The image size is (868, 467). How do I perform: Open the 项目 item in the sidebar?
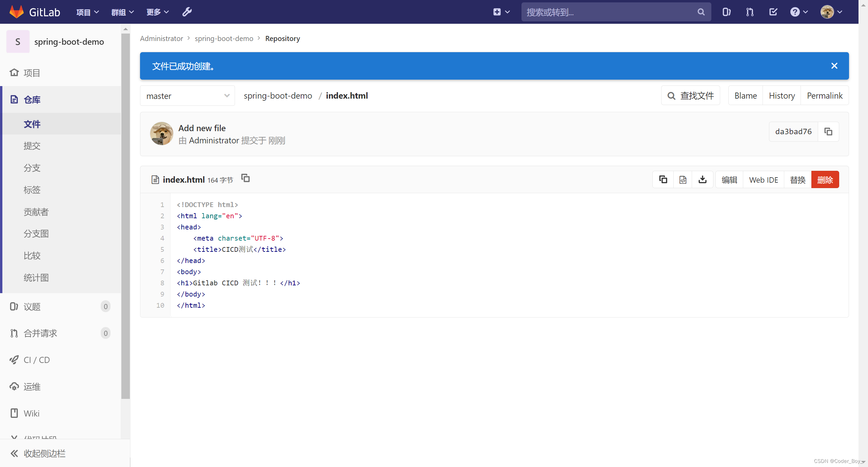[61, 73]
